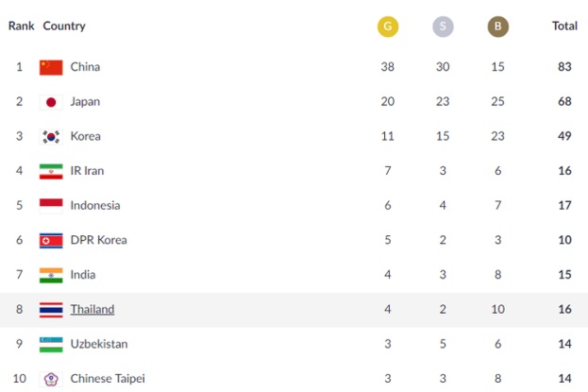588x392 pixels.
Task: Click the China flag icon
Action: [51, 67]
